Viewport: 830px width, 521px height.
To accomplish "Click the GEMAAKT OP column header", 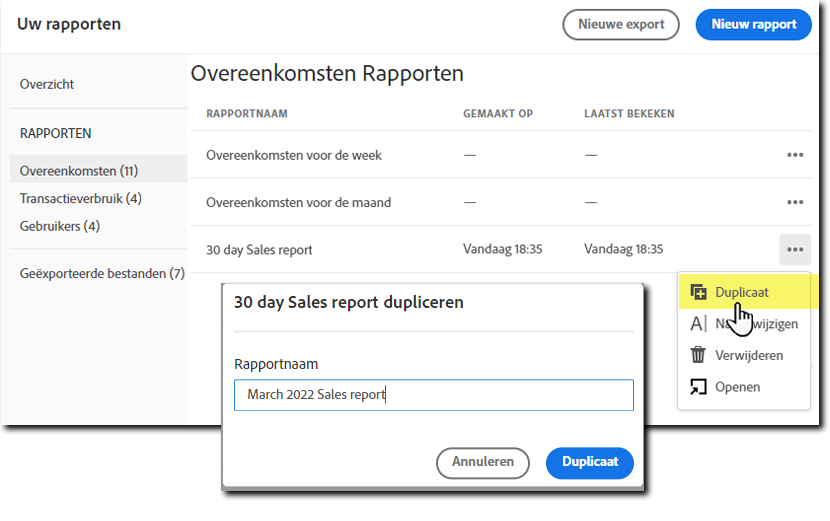I will pyautogui.click(x=498, y=113).
